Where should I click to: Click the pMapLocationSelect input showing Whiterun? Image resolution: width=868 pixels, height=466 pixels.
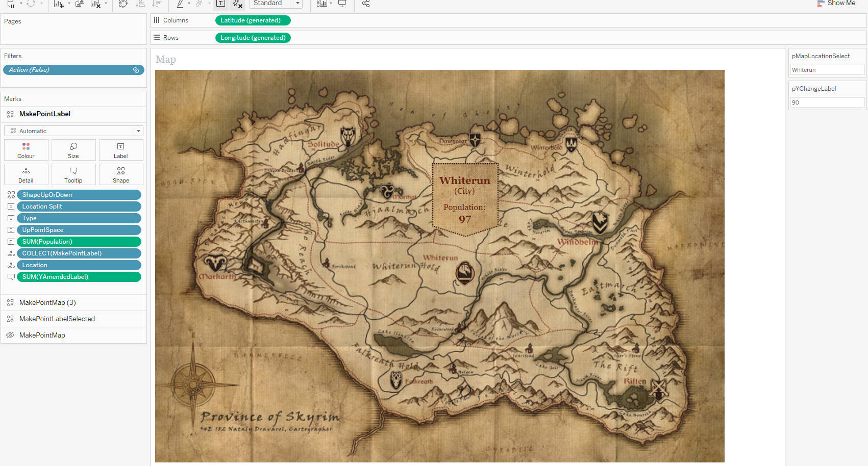coord(827,70)
